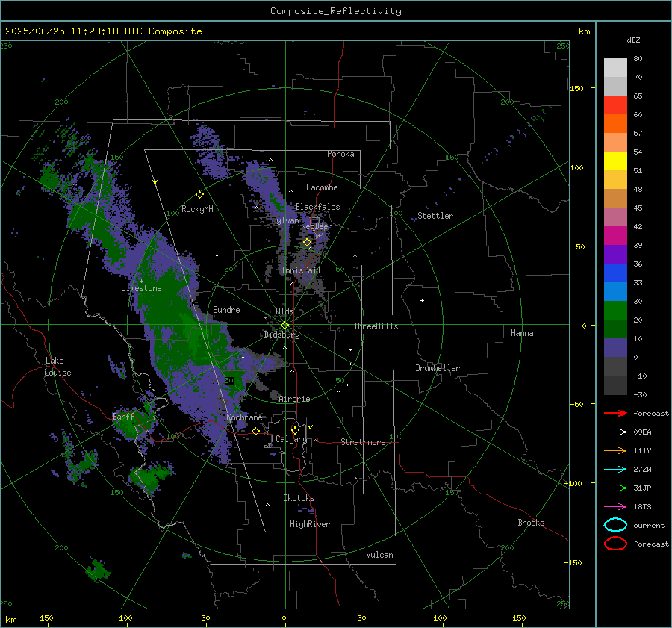This screenshot has height=628, width=672.
Task: Click the Limestone label
Action: click(x=141, y=288)
